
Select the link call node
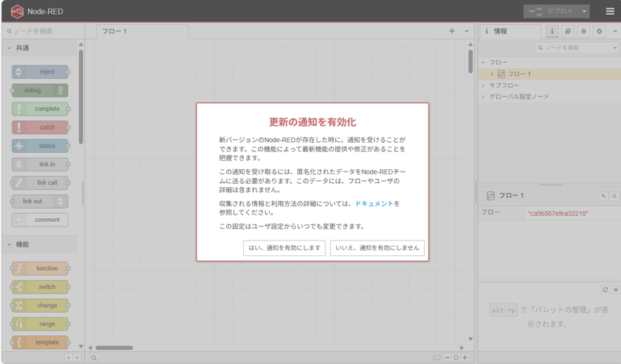[40, 182]
